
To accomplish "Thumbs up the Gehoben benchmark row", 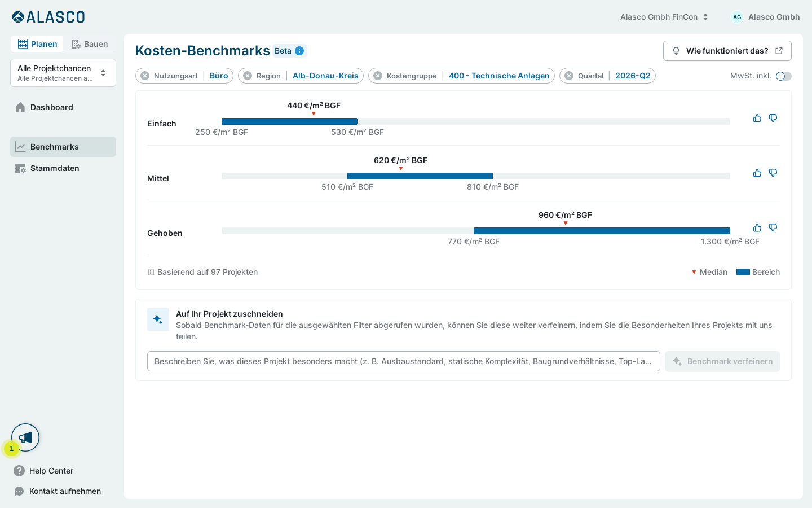I will pyautogui.click(x=757, y=227).
